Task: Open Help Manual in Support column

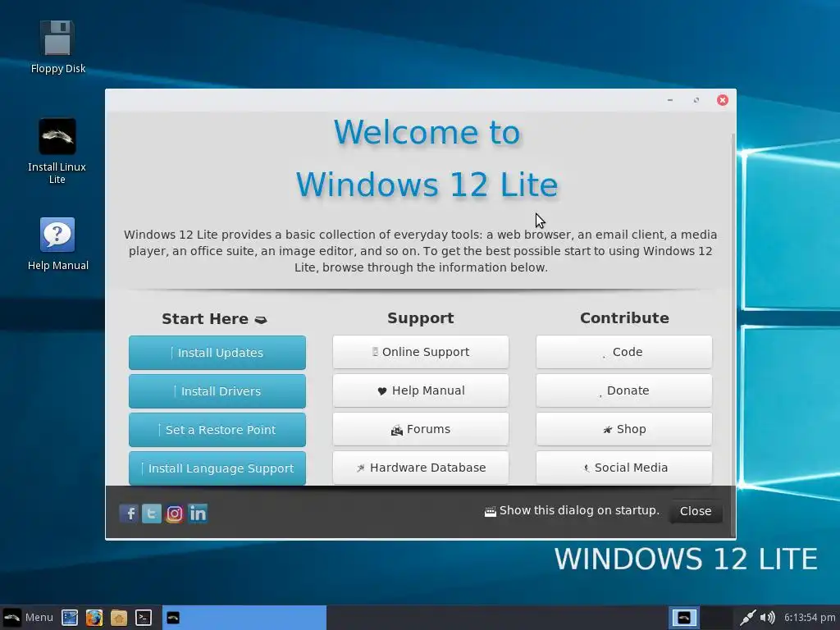Action: coord(421,390)
